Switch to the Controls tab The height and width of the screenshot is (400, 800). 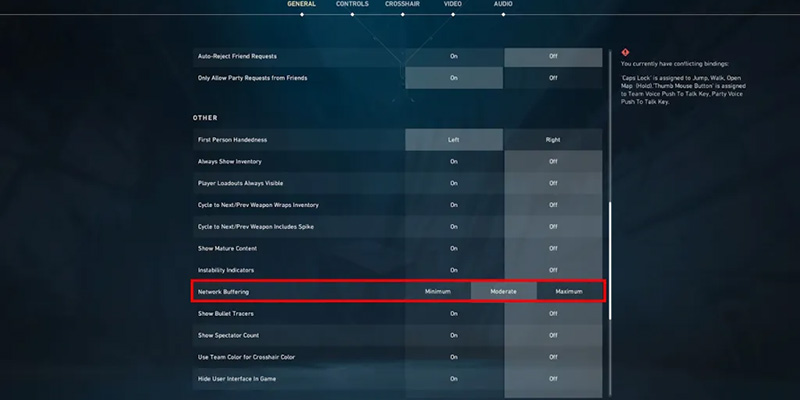coord(352,5)
